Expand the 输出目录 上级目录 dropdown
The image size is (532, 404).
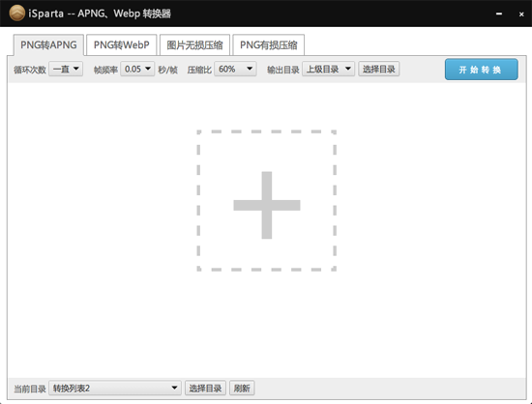pyautogui.click(x=328, y=69)
